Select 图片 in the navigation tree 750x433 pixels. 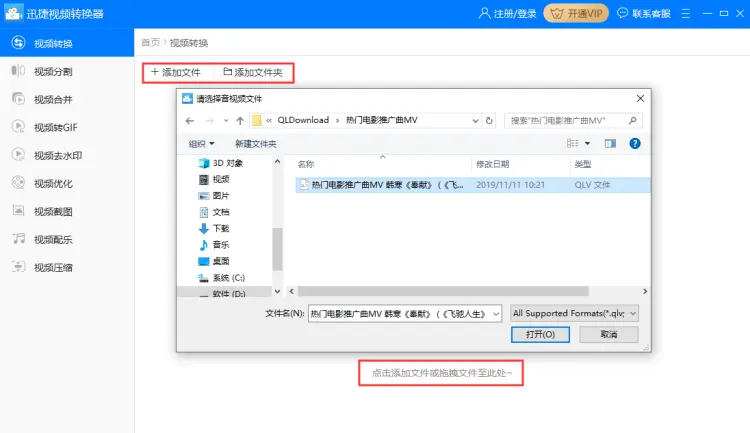[214, 196]
